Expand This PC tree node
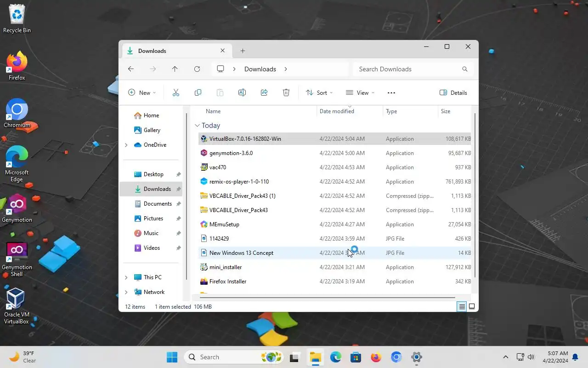The height and width of the screenshot is (368, 588). click(126, 277)
